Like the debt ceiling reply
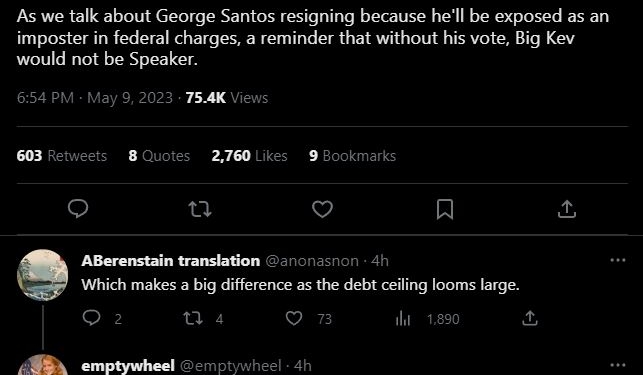Screen dimensions: 643x375 pos(294,318)
